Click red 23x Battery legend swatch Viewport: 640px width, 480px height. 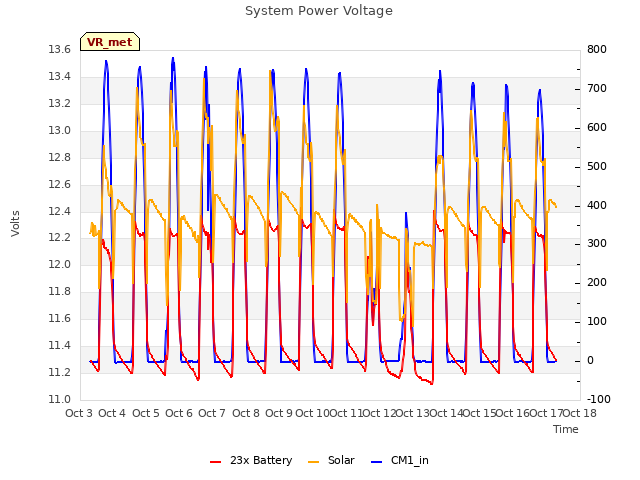click(x=216, y=462)
